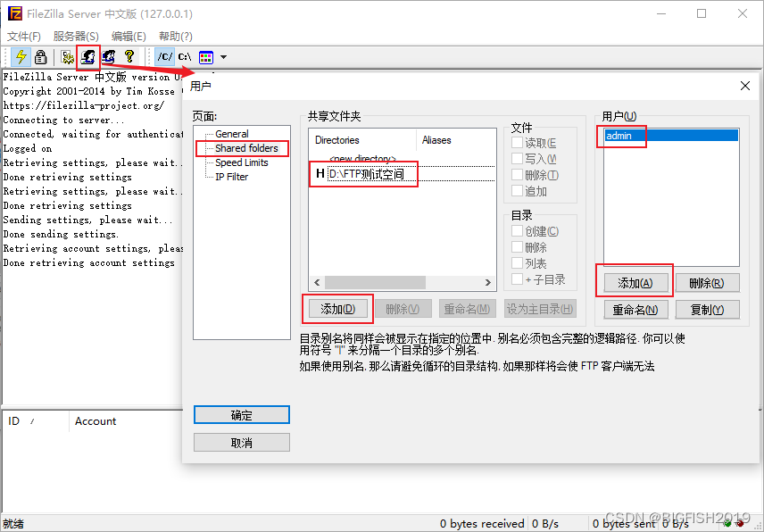Screen dimensions: 764x532
Task: Select the <new directory> row
Action: (362, 159)
